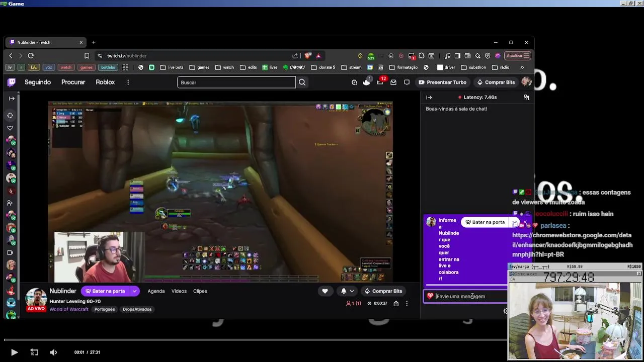Click the Nublinder channel name
This screenshot has height=362, width=644.
[63, 291]
